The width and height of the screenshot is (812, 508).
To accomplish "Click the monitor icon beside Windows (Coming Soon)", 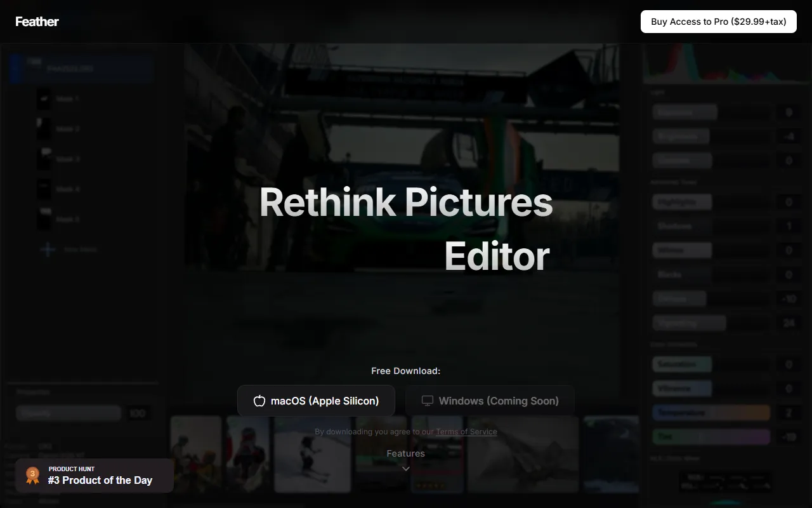I will (x=428, y=401).
